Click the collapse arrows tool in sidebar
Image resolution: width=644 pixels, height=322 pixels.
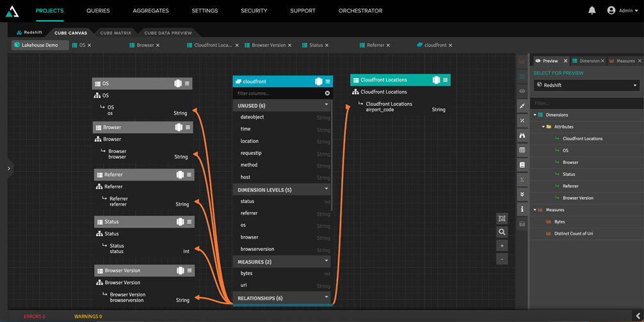pyautogui.click(x=522, y=106)
